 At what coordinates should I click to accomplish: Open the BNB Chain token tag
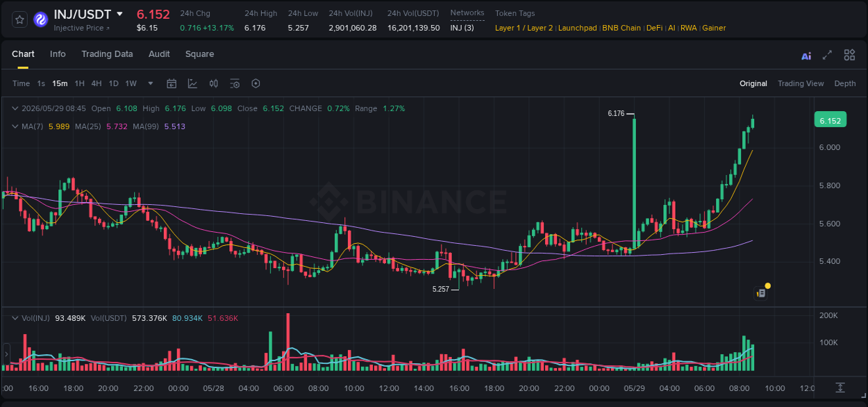tap(621, 28)
